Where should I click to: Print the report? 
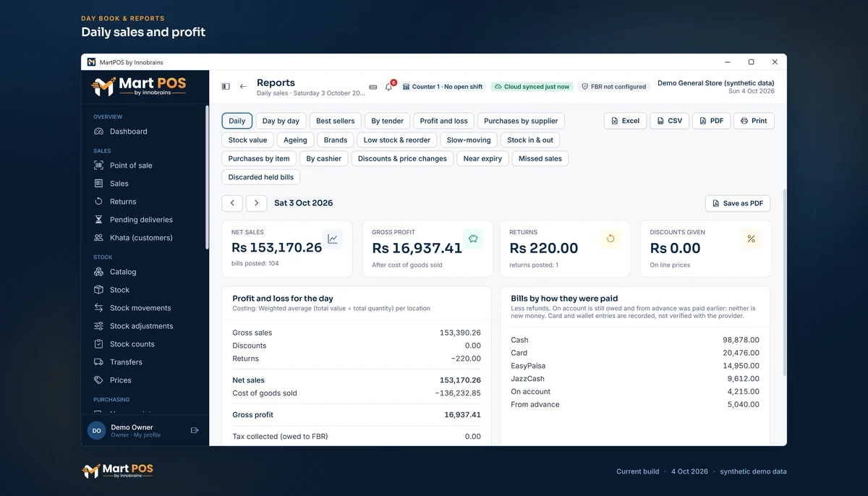pos(754,121)
